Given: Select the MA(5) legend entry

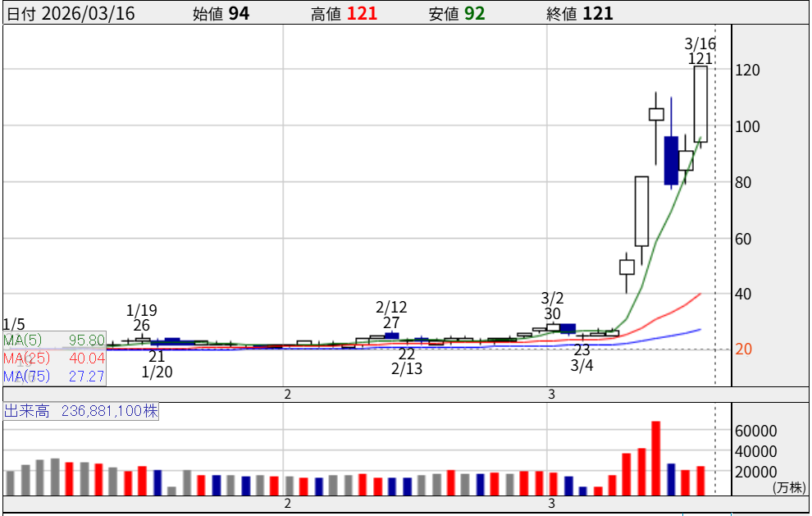Looking at the screenshot, I should [x=54, y=340].
